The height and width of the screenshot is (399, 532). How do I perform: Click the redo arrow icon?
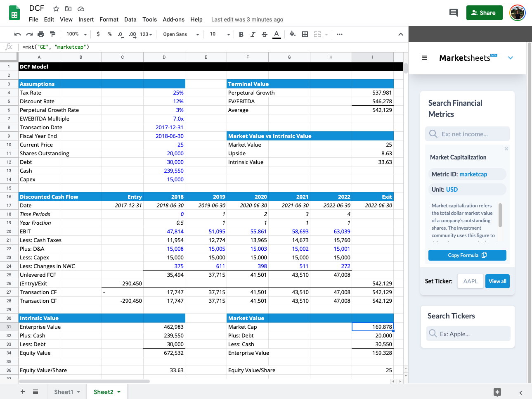click(29, 34)
